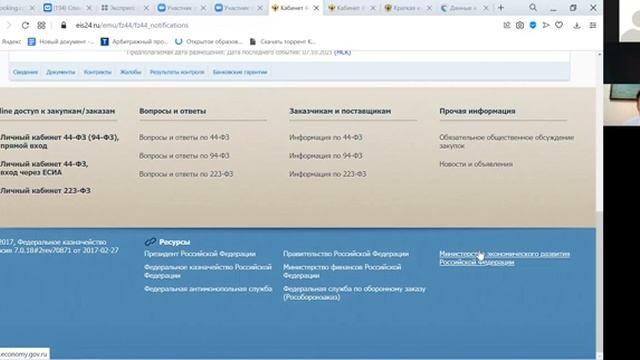640x360 pixels.
Task: Open Обязательное общественное обсуждение закупок link
Action: point(507,141)
